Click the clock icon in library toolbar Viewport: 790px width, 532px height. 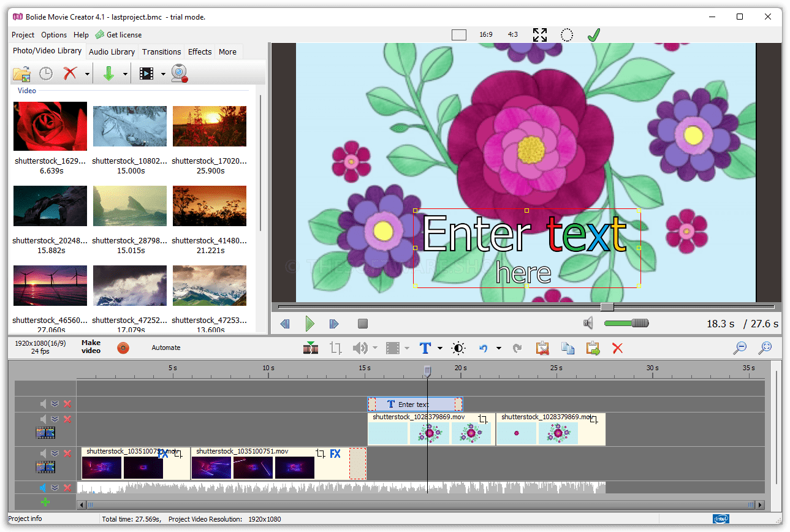46,74
